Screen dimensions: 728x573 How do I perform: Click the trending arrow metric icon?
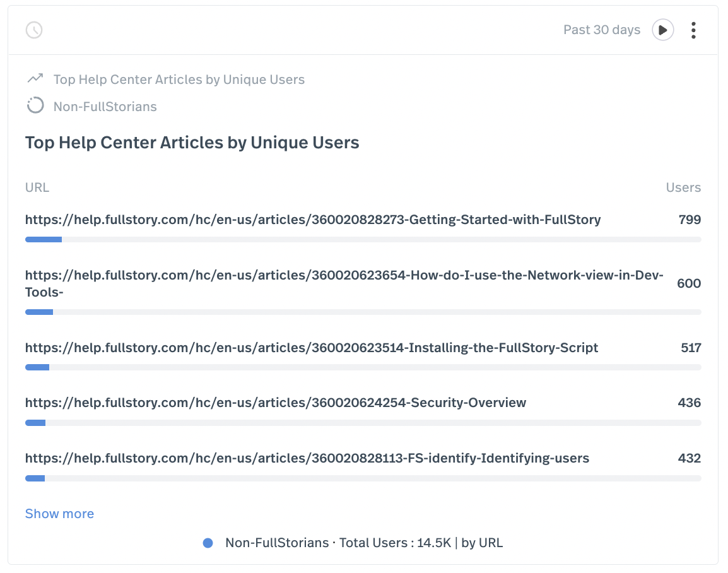click(x=35, y=79)
